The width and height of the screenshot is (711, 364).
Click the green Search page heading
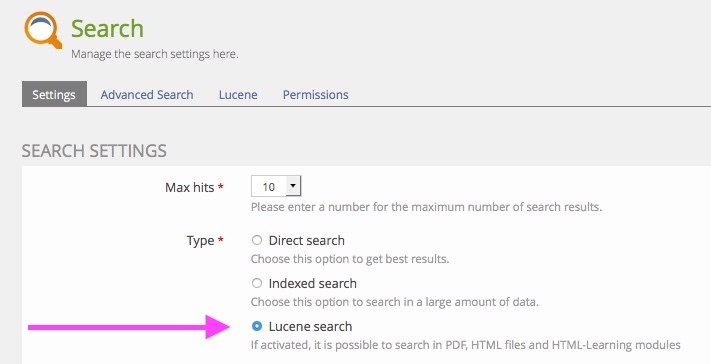pyautogui.click(x=107, y=29)
